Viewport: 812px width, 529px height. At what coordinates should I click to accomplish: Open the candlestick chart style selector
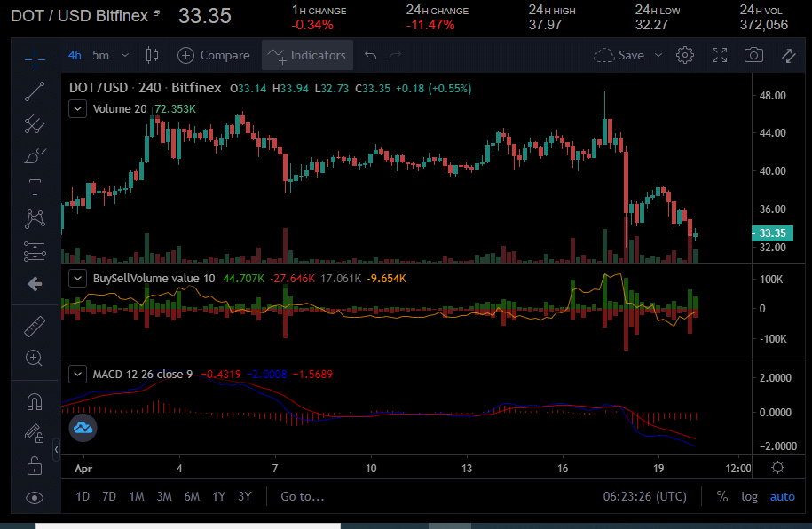[x=152, y=55]
